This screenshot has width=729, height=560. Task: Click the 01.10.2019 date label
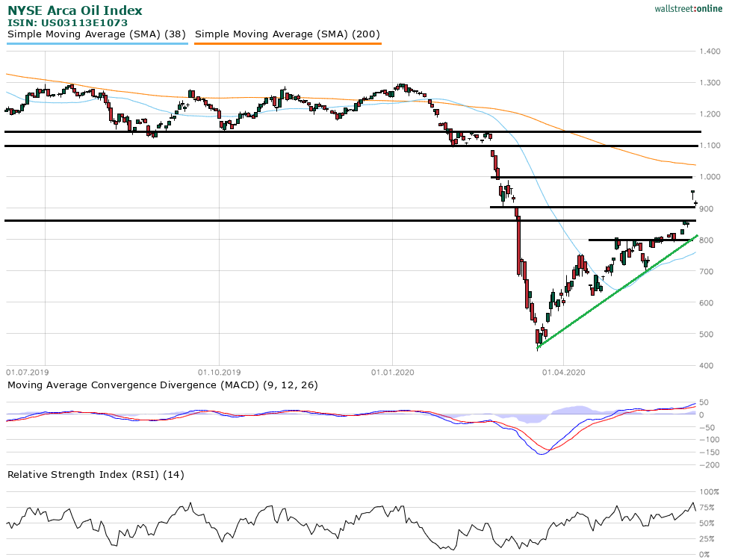pos(219,371)
